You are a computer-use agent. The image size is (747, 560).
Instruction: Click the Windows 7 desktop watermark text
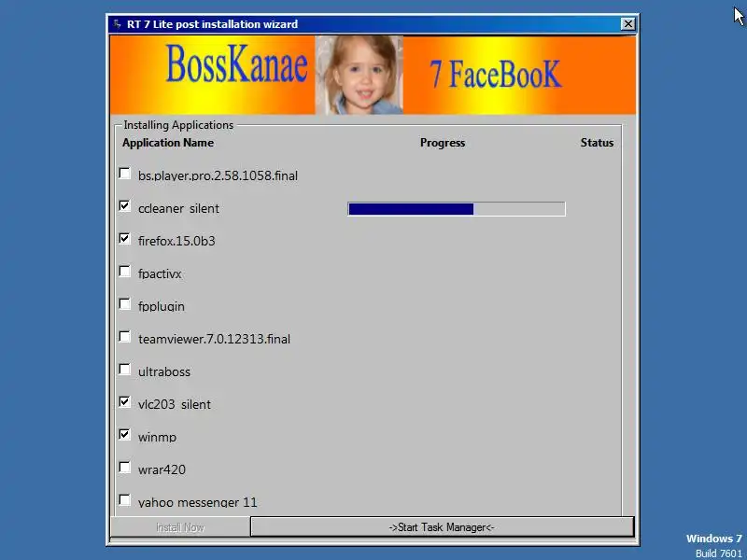tap(713, 539)
